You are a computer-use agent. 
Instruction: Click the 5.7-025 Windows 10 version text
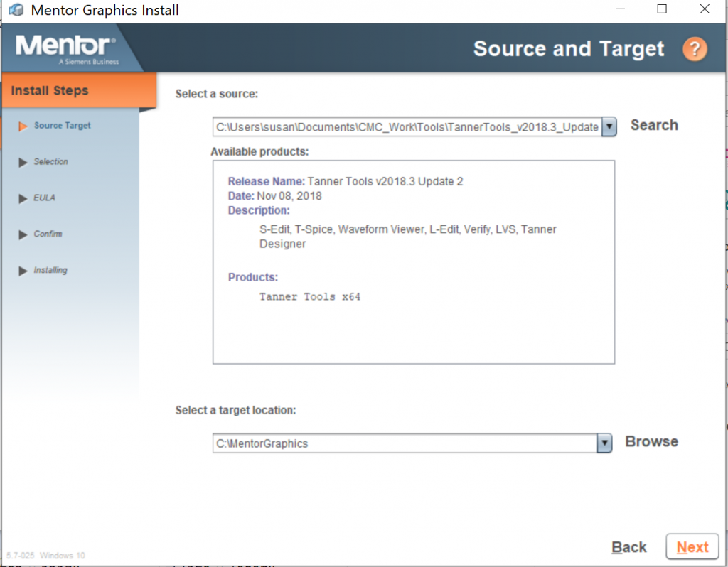coord(45,556)
